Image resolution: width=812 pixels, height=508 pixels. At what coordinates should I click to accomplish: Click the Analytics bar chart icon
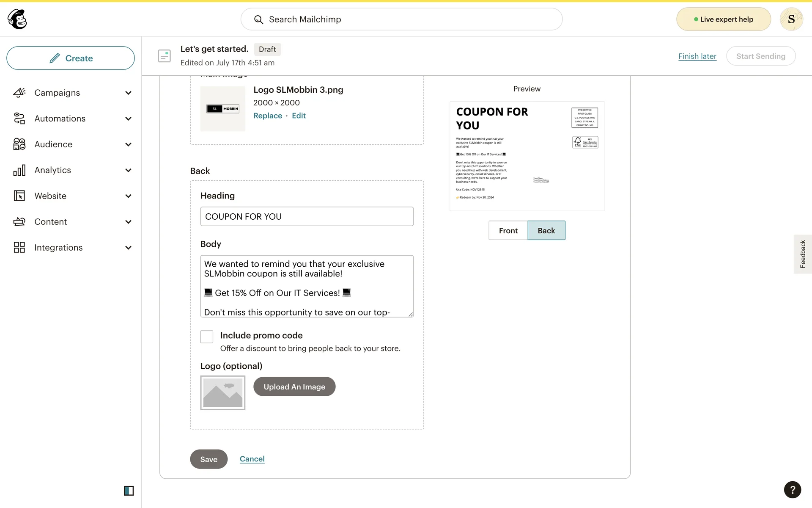pos(19,170)
